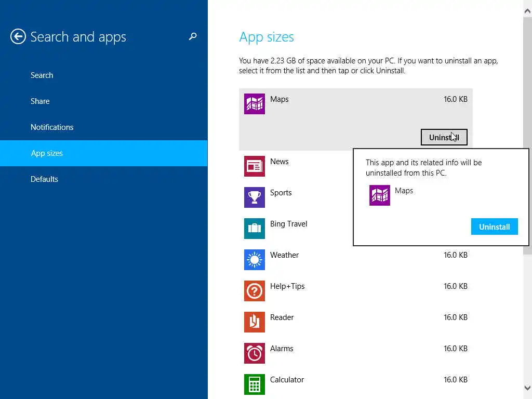Click the vertical scrollbar thumb

[527, 136]
